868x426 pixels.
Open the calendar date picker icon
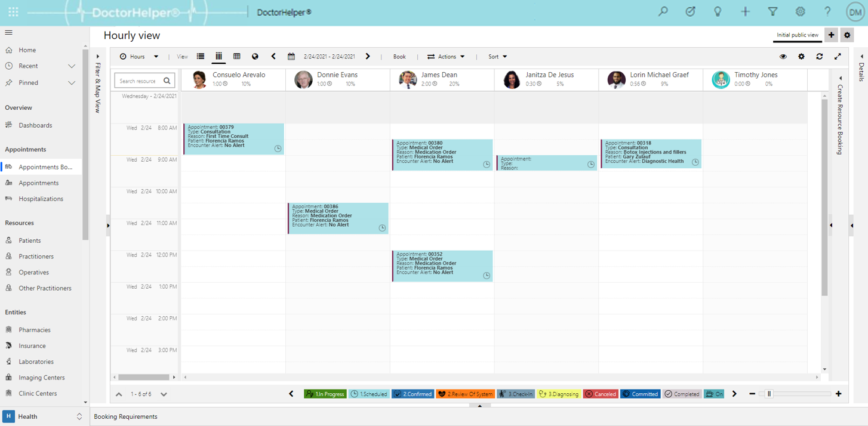pyautogui.click(x=291, y=56)
